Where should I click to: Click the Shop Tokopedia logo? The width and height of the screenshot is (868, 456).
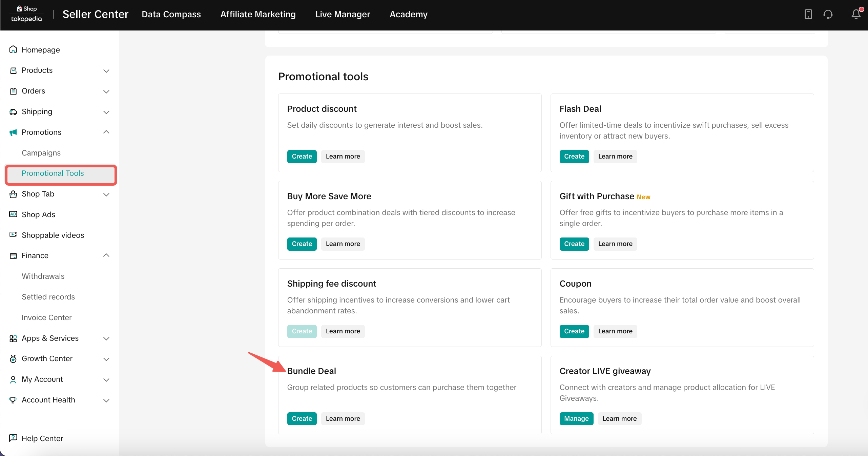[27, 14]
